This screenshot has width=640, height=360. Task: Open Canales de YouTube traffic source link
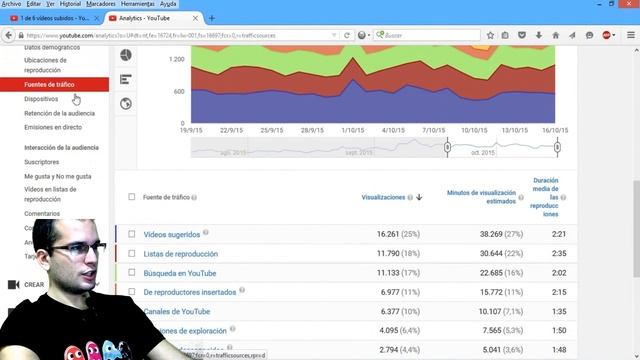point(177,311)
